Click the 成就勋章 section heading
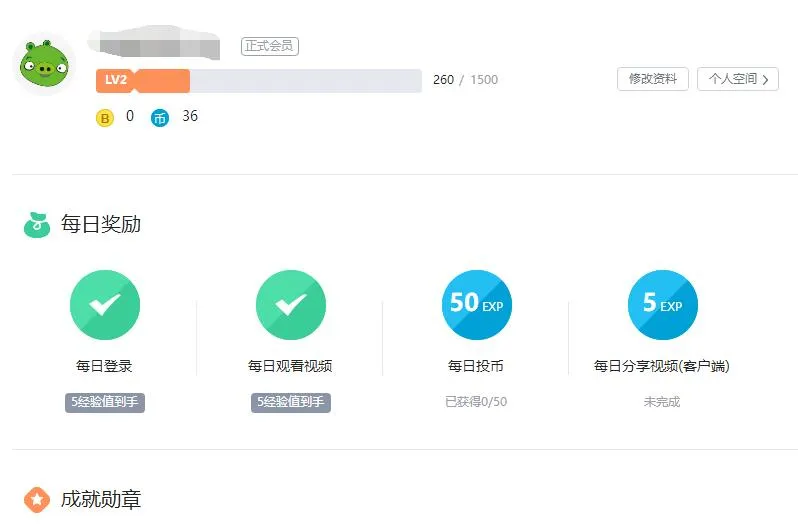798x532 pixels. tap(101, 499)
